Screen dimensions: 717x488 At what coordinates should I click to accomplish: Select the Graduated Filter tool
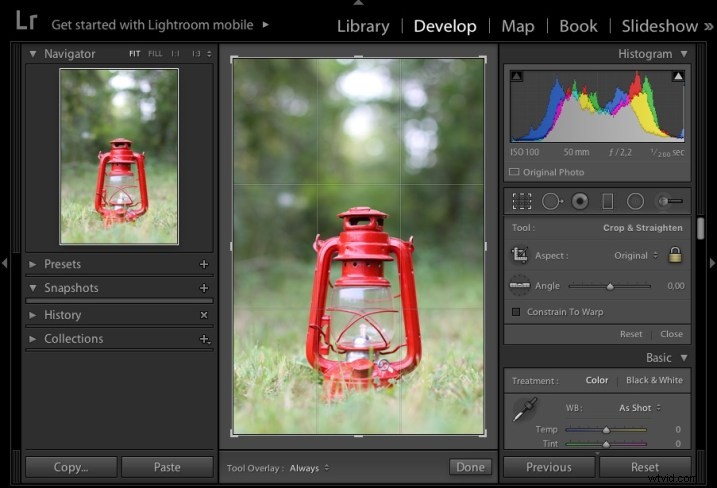[608, 201]
